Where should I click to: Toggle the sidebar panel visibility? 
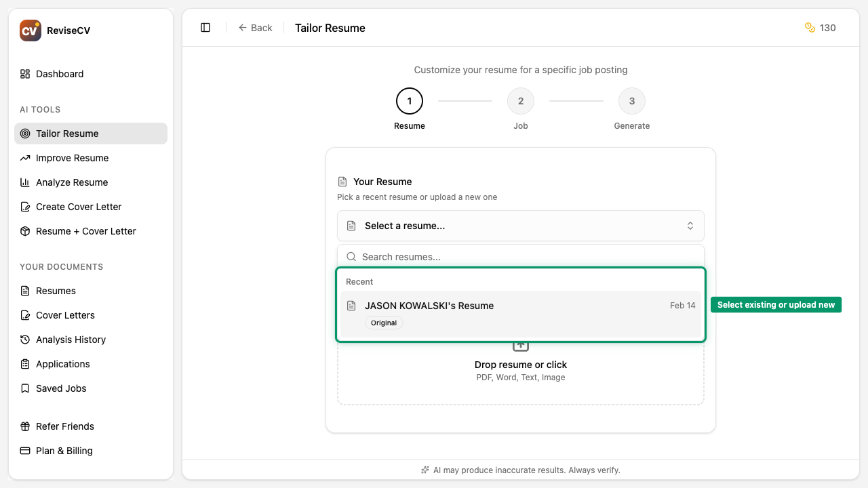205,27
